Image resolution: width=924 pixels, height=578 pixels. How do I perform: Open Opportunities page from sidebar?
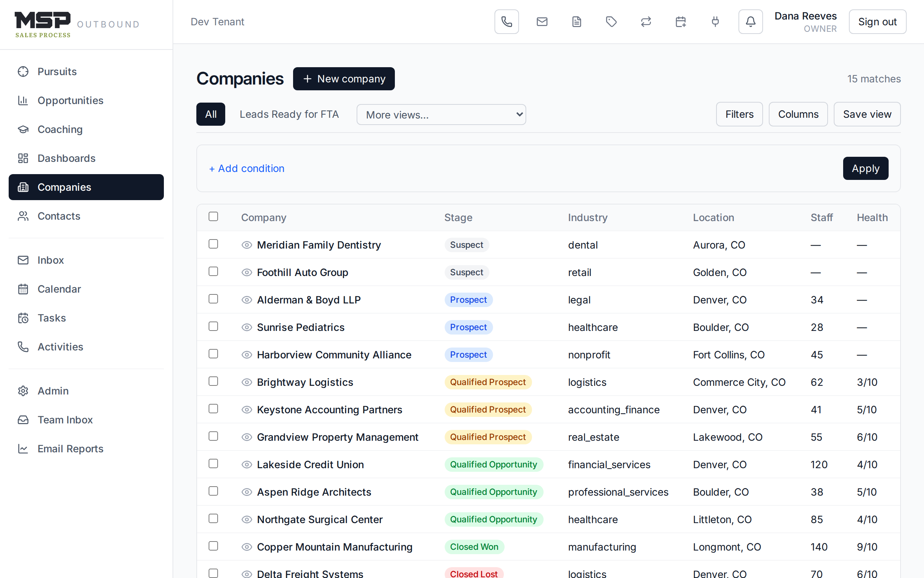(86, 100)
